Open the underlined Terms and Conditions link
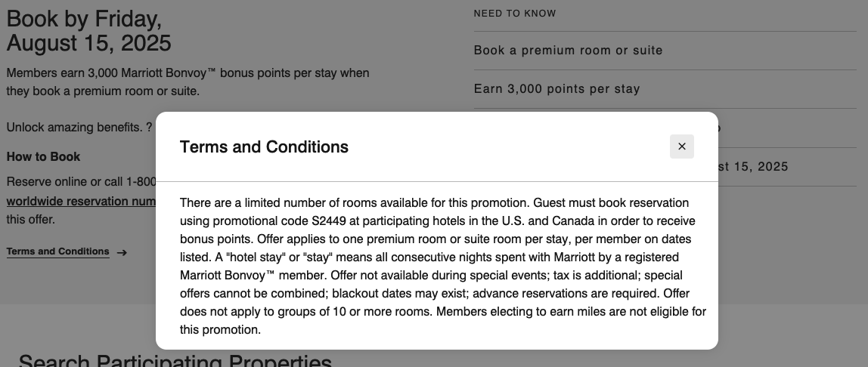Viewport: 868px width, 367px height. tap(57, 251)
